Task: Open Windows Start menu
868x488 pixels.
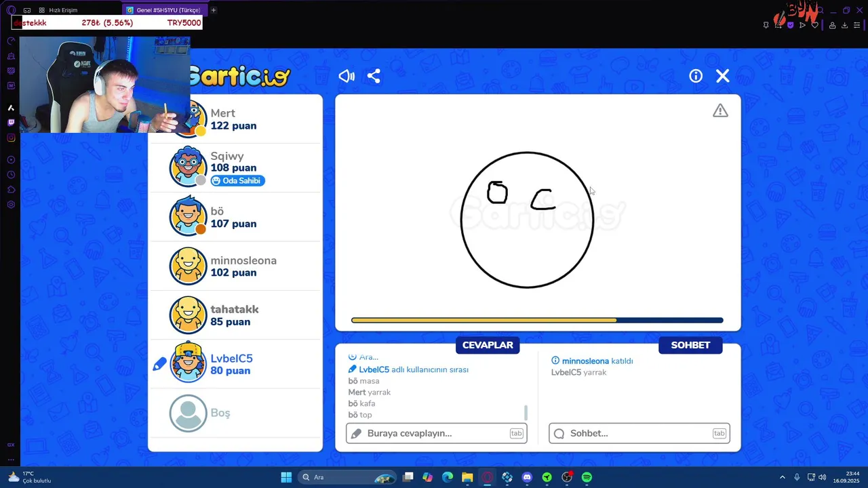Action: pos(286,477)
